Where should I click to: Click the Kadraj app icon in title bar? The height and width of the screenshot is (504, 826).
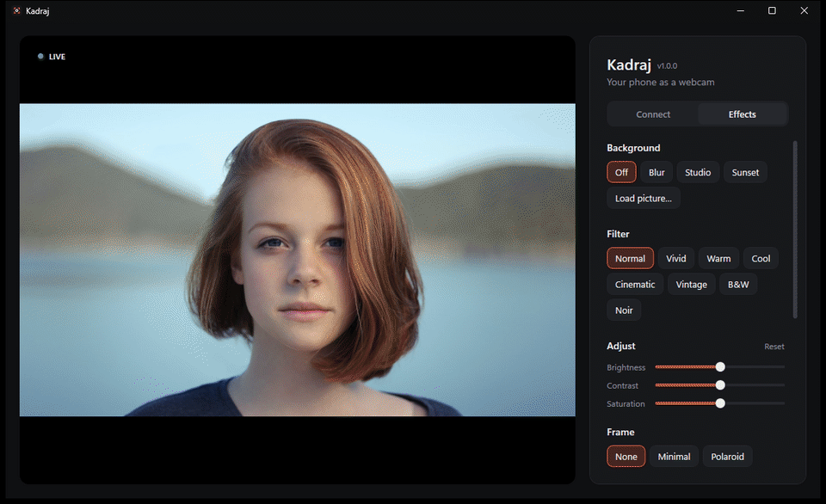[17, 10]
